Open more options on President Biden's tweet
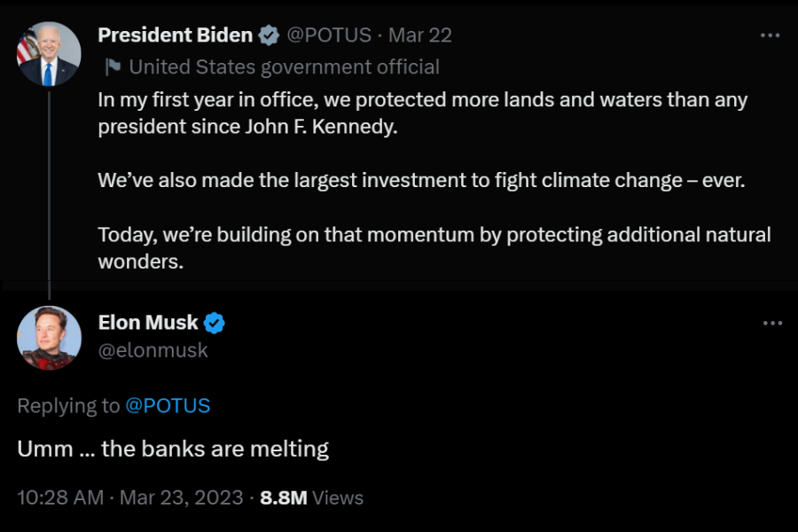The width and height of the screenshot is (798, 532). click(x=771, y=35)
